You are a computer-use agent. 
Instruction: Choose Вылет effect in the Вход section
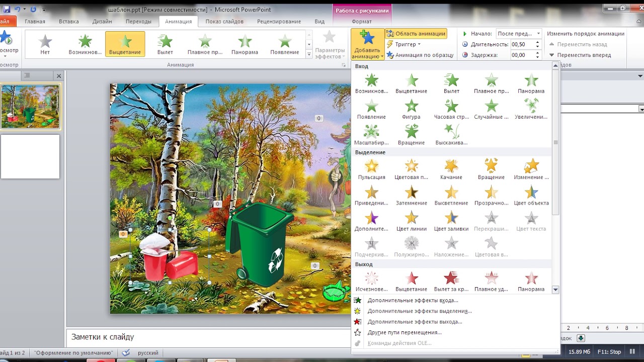coord(451,83)
